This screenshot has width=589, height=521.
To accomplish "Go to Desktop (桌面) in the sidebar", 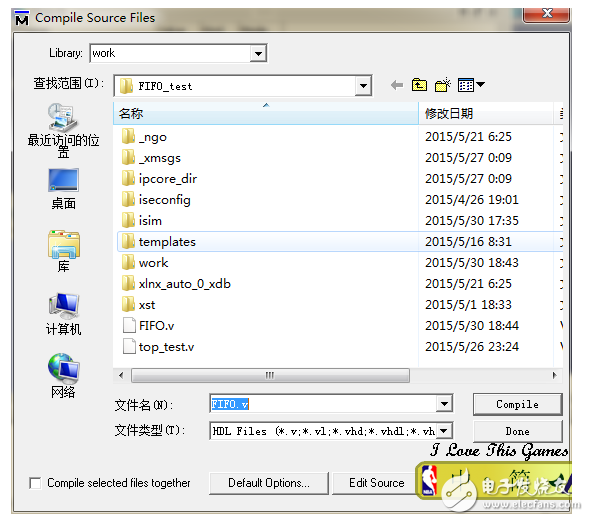I will [x=63, y=189].
